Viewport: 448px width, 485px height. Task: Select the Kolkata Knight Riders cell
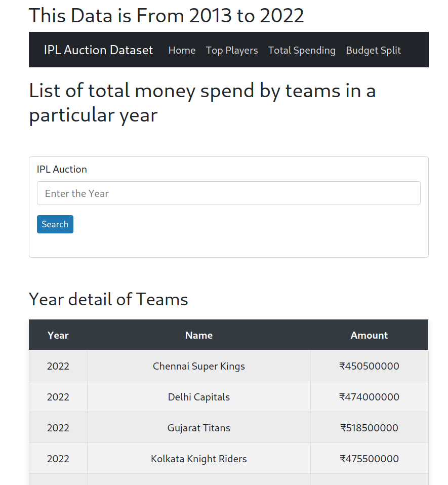point(199,459)
